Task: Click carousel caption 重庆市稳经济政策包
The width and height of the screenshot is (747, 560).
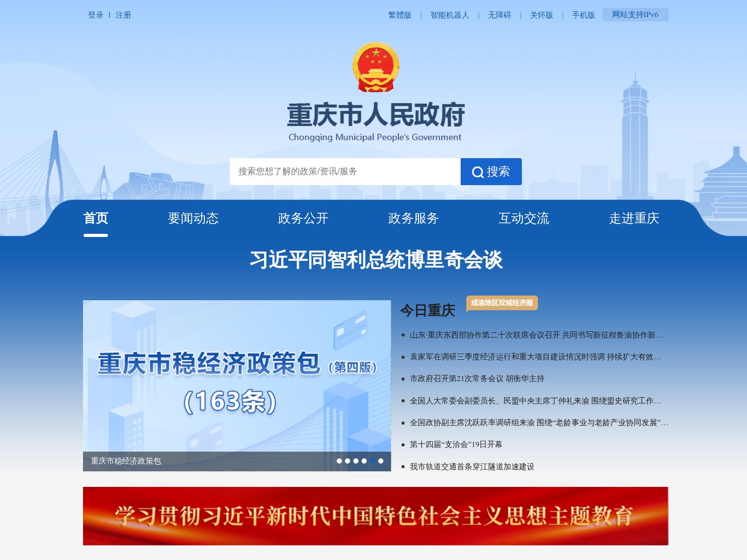Action: point(126,461)
